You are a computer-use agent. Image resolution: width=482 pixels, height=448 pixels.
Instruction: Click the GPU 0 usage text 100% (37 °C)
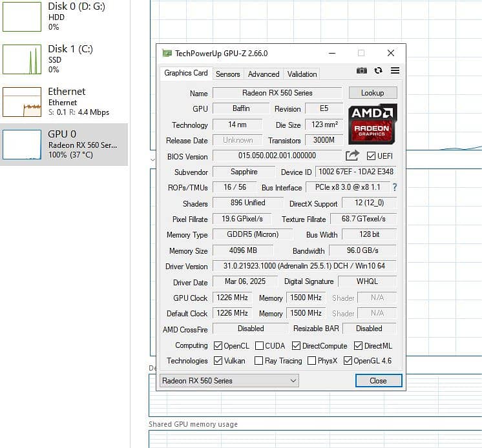coord(70,155)
